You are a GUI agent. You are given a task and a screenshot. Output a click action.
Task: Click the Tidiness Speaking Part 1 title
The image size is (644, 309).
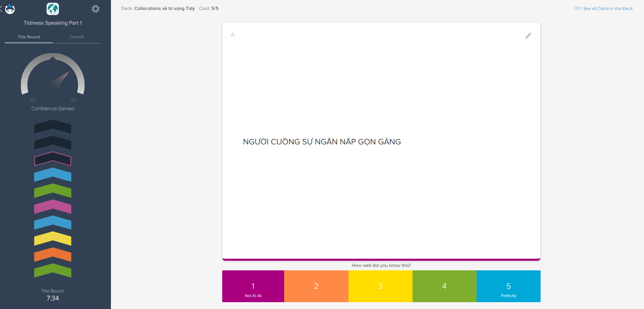tap(53, 23)
